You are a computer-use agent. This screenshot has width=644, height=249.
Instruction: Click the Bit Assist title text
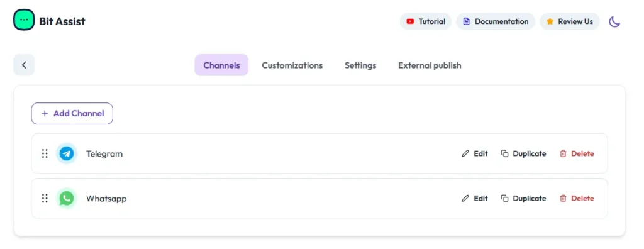click(62, 21)
